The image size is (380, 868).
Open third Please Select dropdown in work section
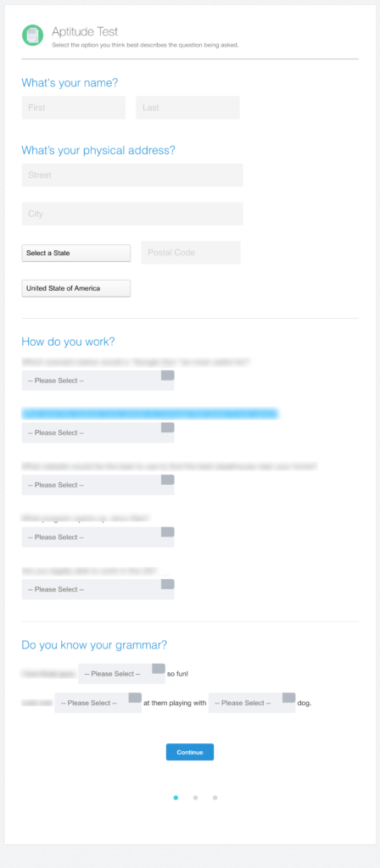[98, 485]
